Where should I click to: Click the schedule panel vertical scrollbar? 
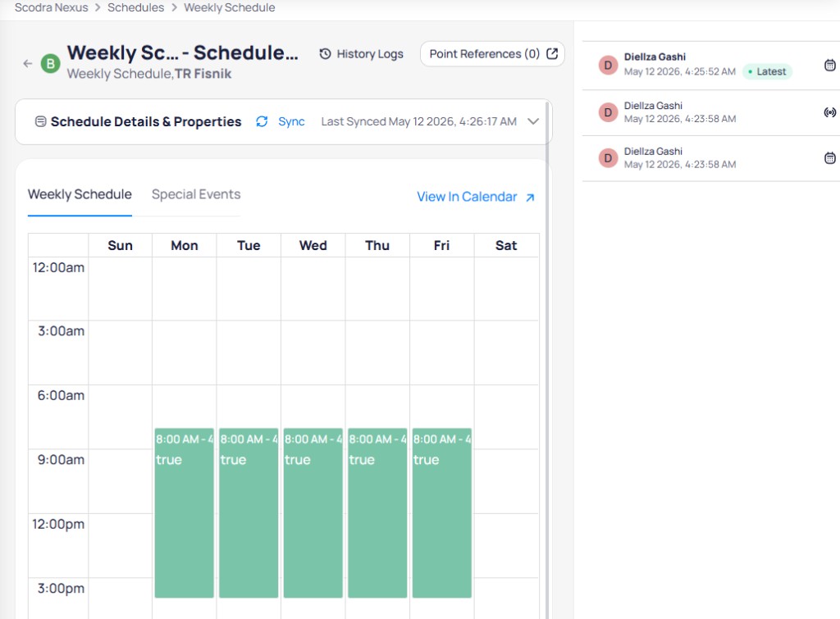pos(547,359)
